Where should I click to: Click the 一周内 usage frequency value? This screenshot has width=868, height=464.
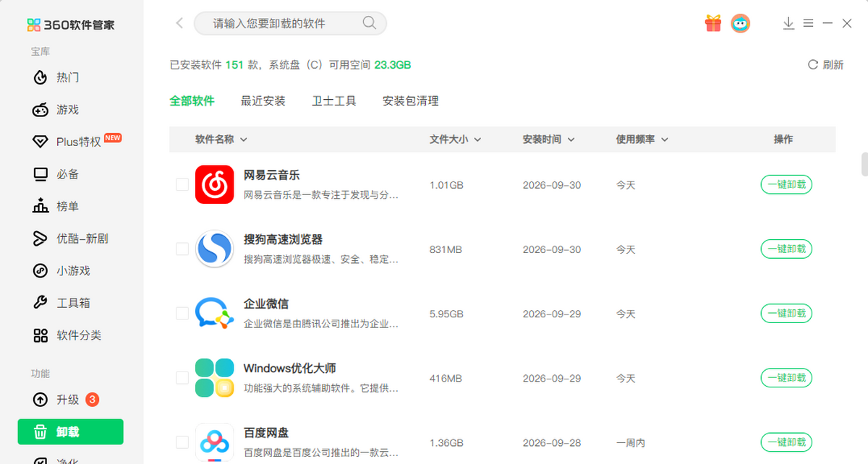[x=630, y=442]
